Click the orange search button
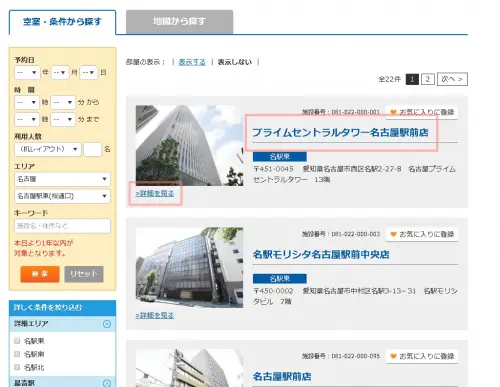 [40, 274]
